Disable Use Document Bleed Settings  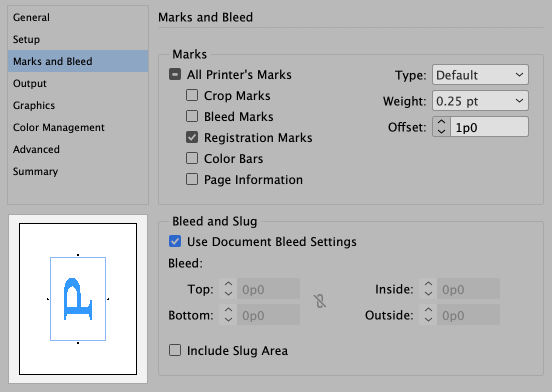coord(175,241)
